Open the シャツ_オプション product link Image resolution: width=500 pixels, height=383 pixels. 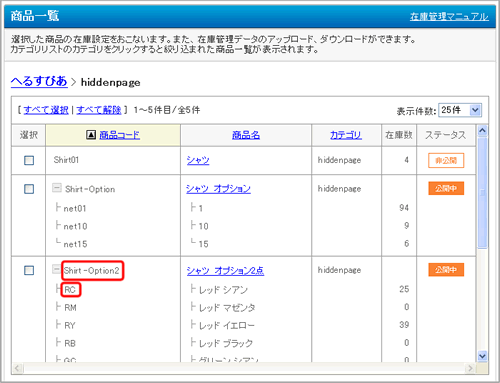tap(218, 189)
